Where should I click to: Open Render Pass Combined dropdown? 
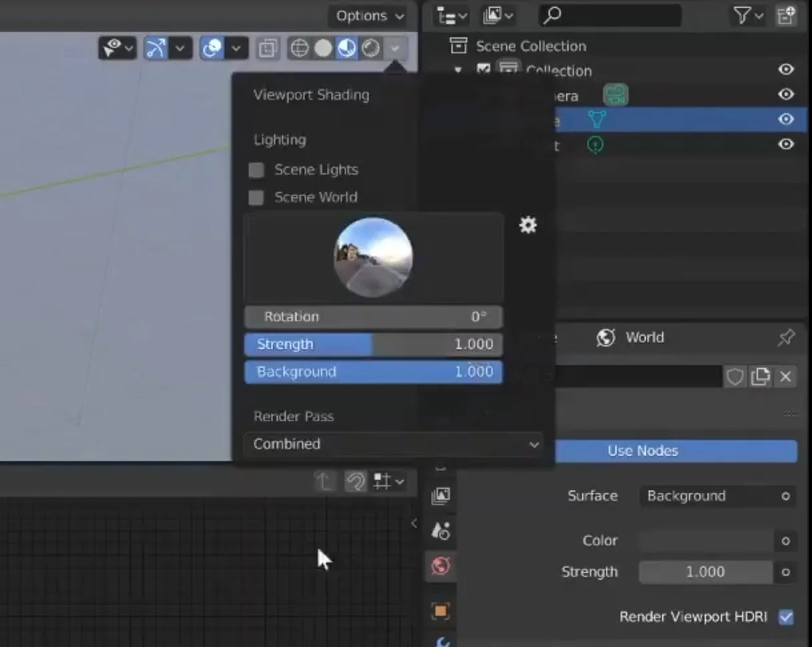(x=394, y=444)
